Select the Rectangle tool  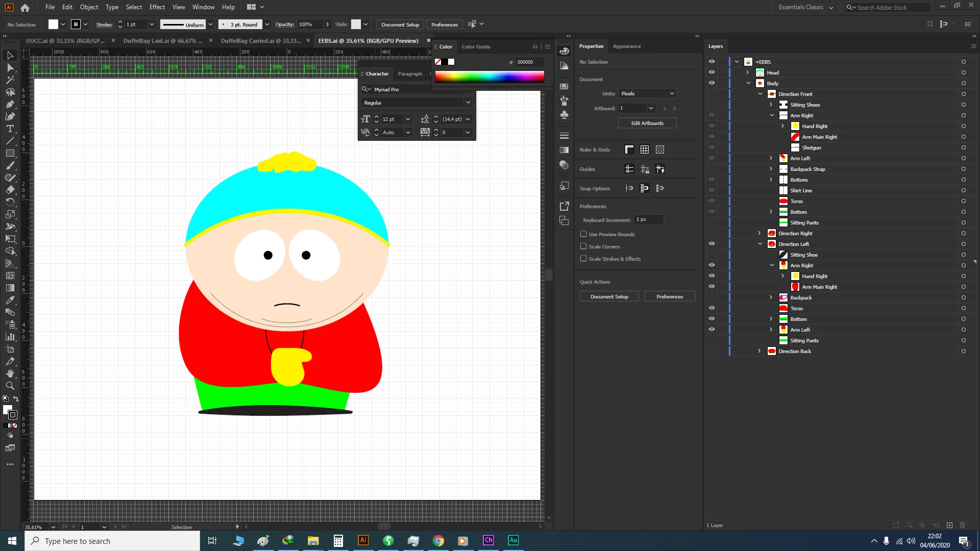[10, 153]
